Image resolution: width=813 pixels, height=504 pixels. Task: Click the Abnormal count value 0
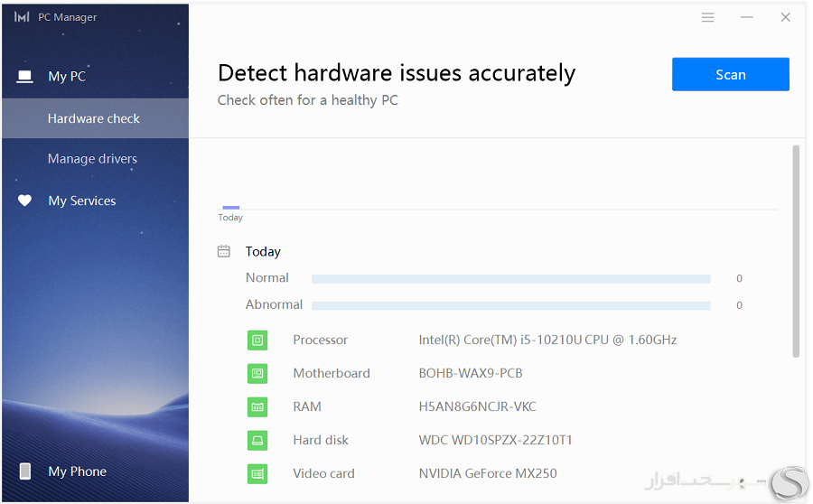pyautogui.click(x=739, y=306)
